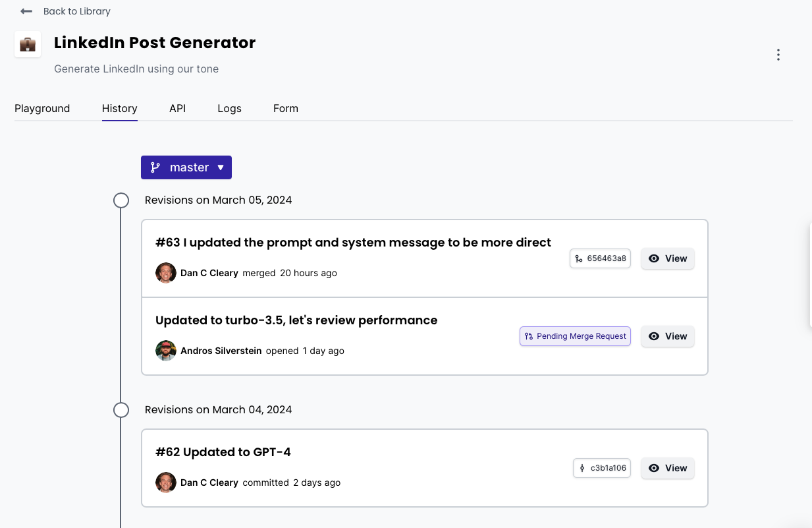The width and height of the screenshot is (812, 528).
Task: Switch to the Playground tab
Action: (42, 108)
